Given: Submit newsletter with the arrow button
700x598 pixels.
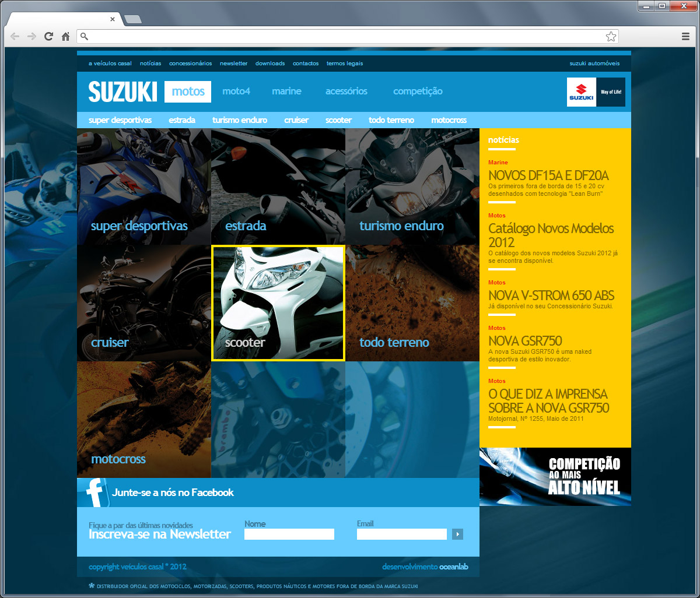Looking at the screenshot, I should (x=457, y=534).
